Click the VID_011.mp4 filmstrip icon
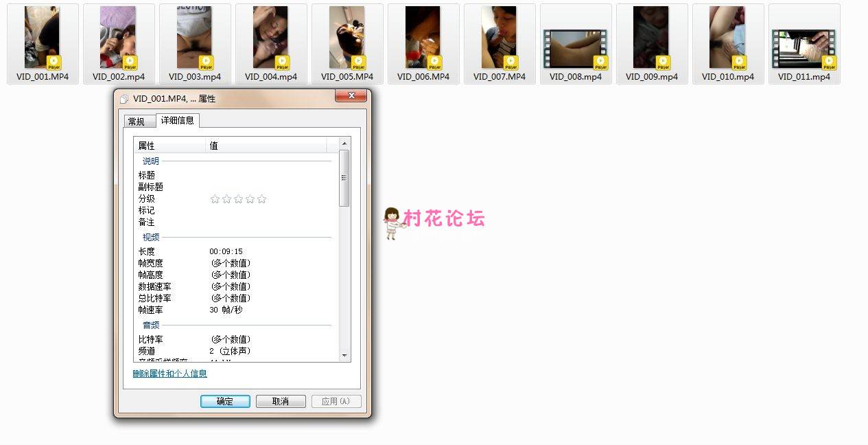 tap(804, 48)
